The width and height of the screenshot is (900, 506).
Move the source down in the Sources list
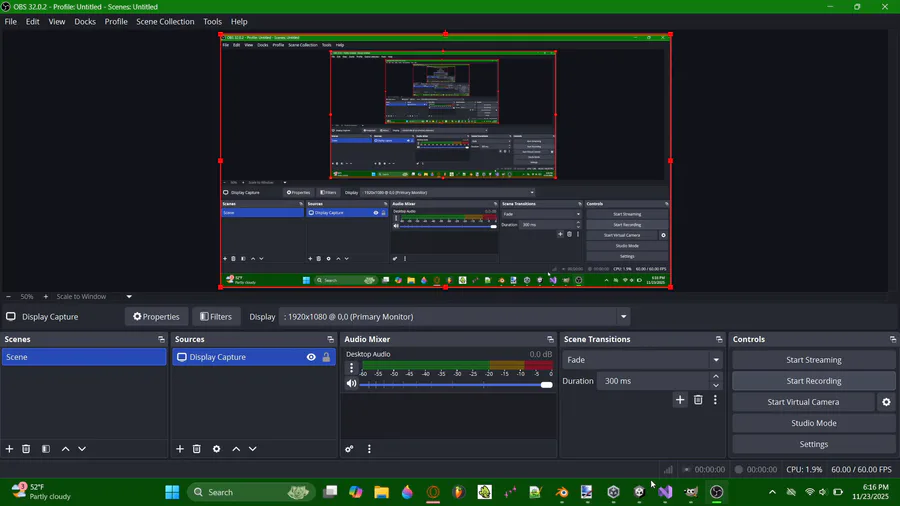[x=253, y=449]
